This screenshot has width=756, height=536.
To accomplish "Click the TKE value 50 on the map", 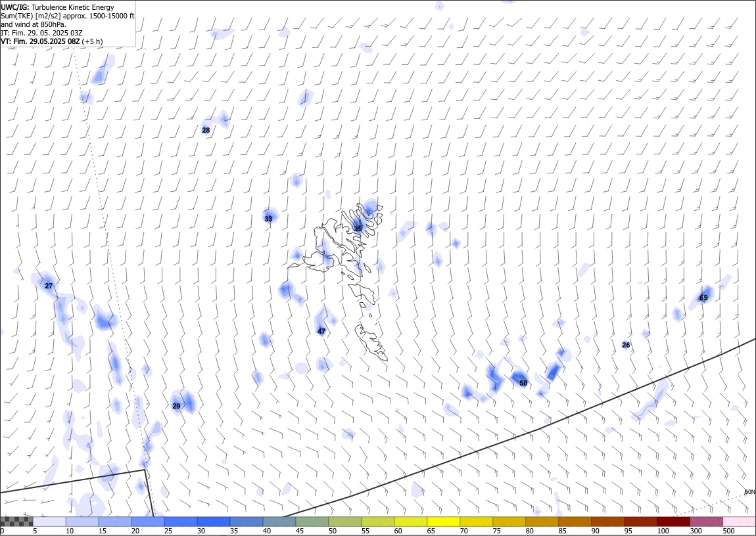I will click(523, 384).
